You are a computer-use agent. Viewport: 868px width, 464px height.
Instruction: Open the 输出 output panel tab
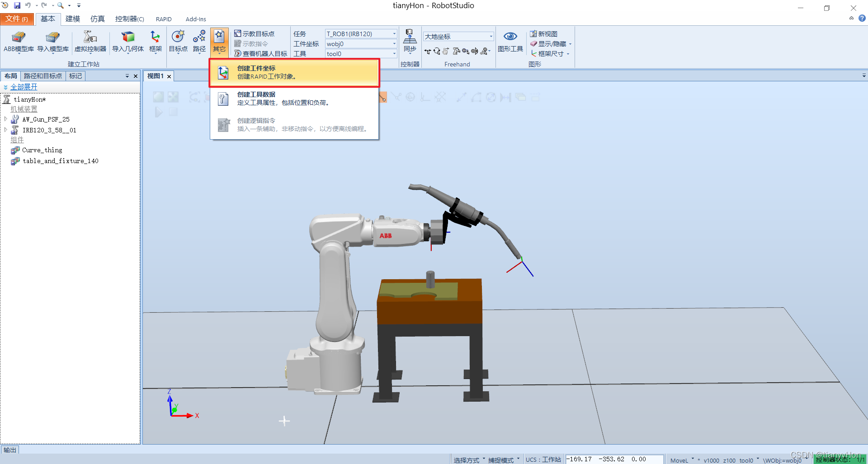10,450
